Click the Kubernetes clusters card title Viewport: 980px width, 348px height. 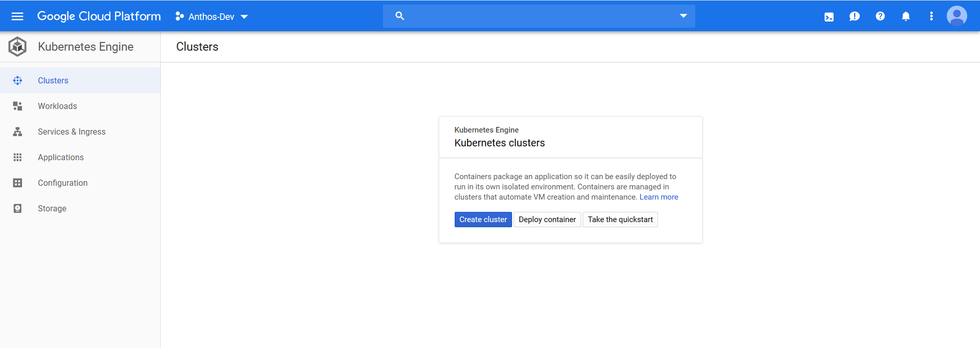click(x=499, y=143)
